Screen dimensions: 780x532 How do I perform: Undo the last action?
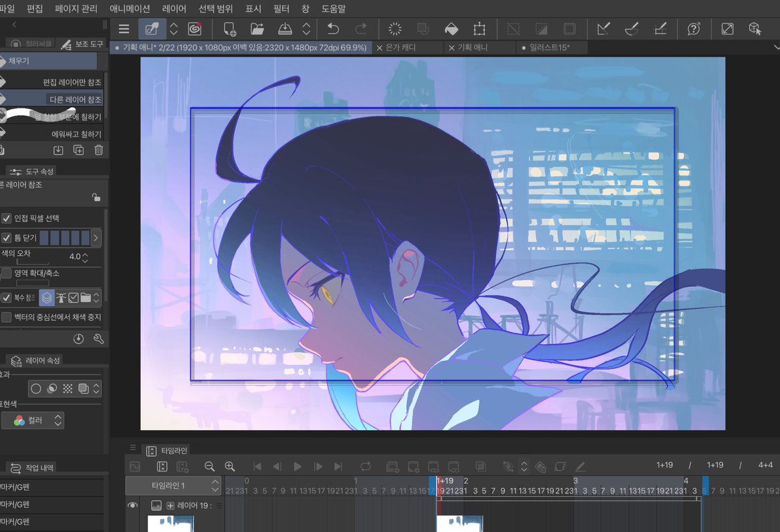(333, 29)
